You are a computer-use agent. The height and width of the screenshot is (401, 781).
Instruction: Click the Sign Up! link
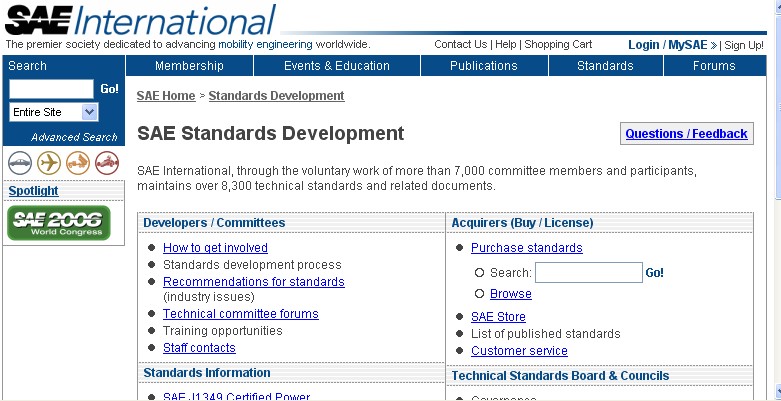(x=744, y=45)
